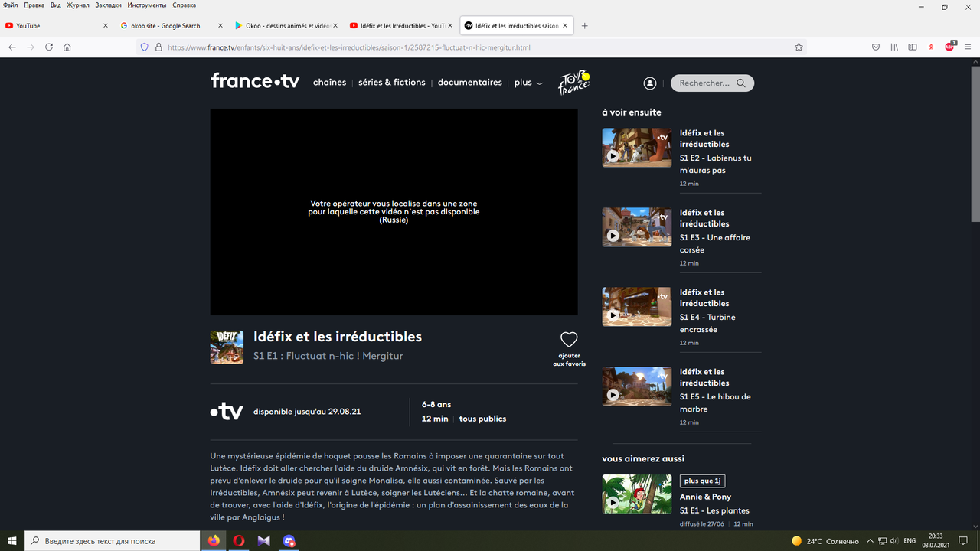This screenshot has width=980, height=551.
Task: Switch to okoo site Google Search tab
Action: point(172,25)
